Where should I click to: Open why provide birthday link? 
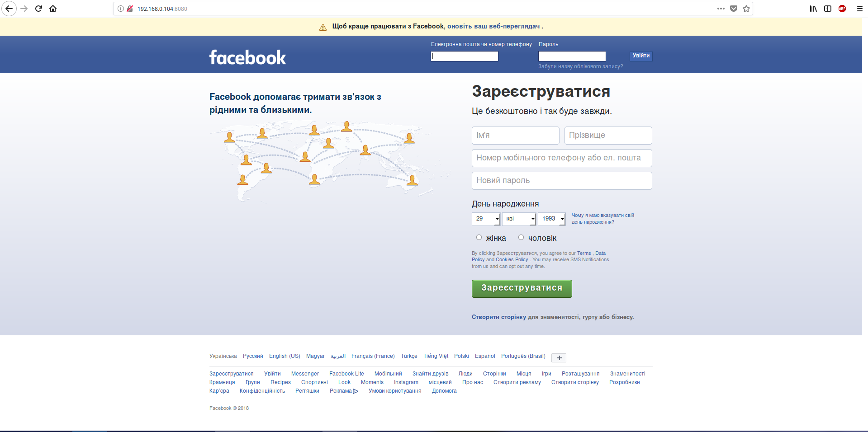(x=603, y=219)
